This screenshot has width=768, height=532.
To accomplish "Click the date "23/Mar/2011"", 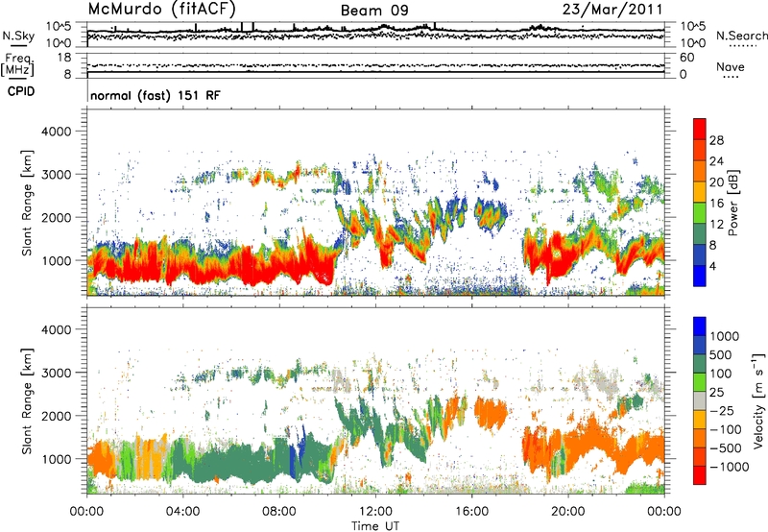I will coord(612,9).
